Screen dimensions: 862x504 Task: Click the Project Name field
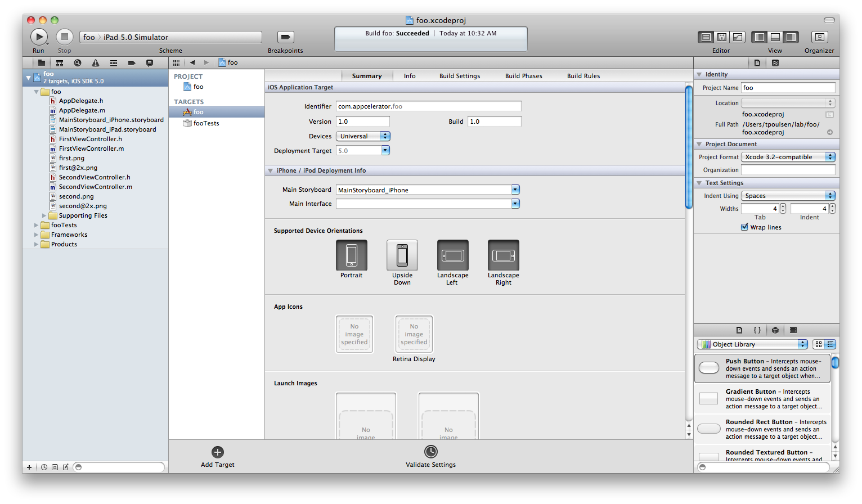coord(788,88)
